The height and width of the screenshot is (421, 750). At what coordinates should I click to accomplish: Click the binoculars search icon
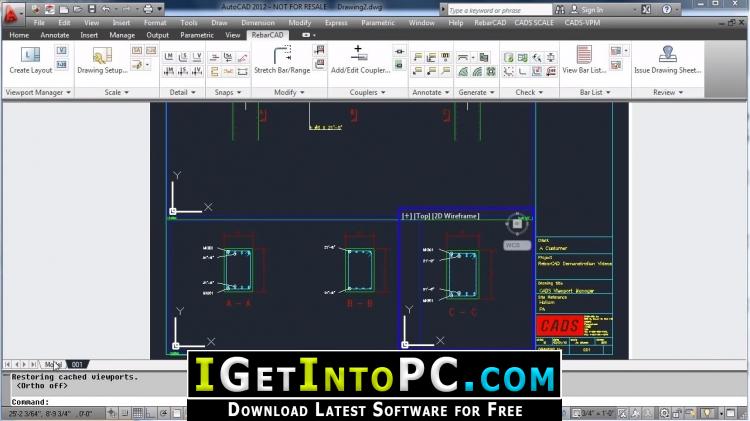[x=560, y=10]
